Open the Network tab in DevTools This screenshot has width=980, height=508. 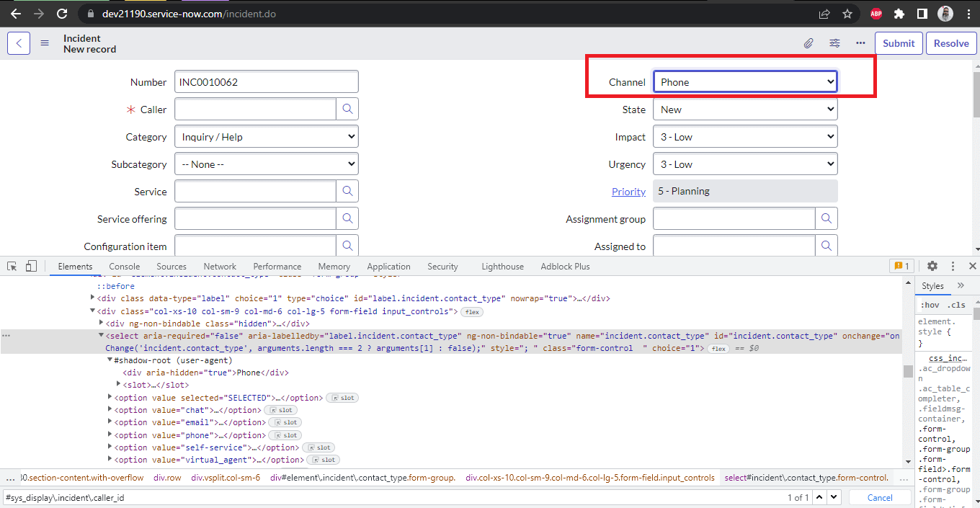click(x=219, y=266)
